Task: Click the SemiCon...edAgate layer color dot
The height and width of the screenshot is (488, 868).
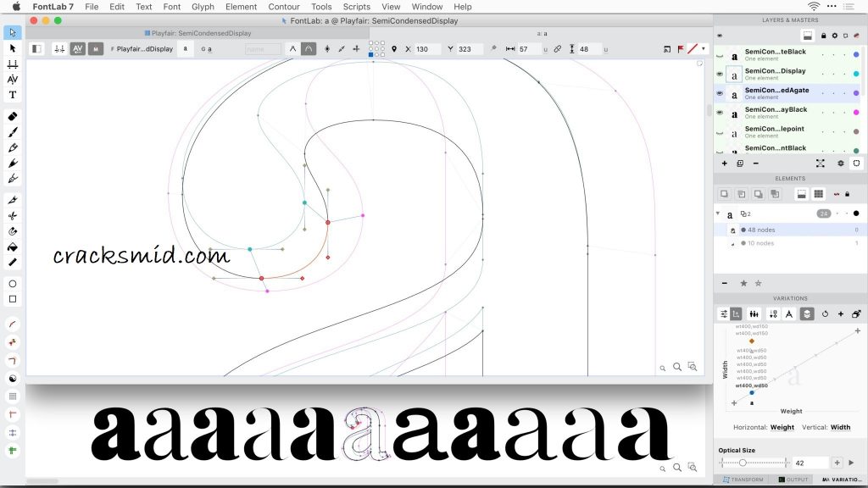Action: point(856,93)
